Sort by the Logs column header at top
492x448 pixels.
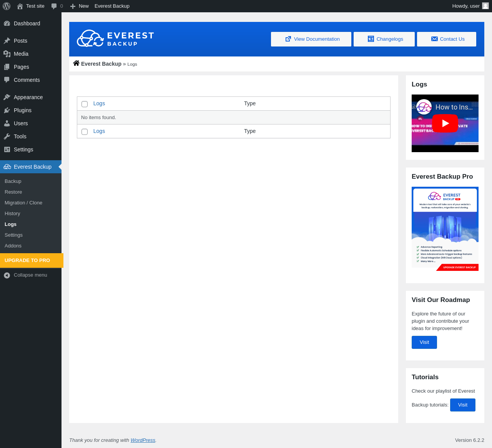(x=99, y=103)
